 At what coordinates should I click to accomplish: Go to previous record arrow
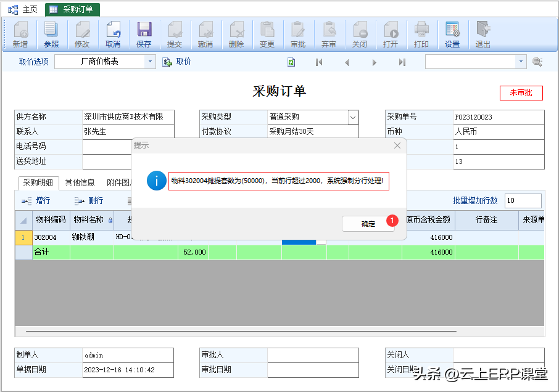pos(347,62)
